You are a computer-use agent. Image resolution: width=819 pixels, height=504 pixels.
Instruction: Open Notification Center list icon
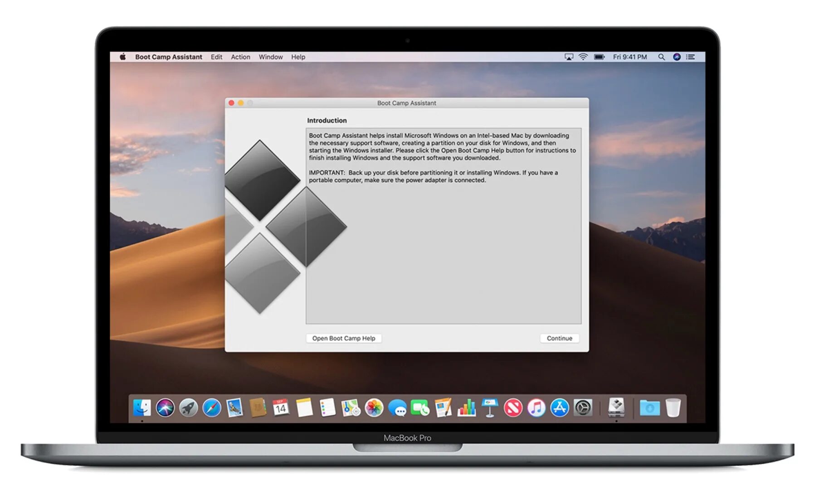[x=691, y=57]
